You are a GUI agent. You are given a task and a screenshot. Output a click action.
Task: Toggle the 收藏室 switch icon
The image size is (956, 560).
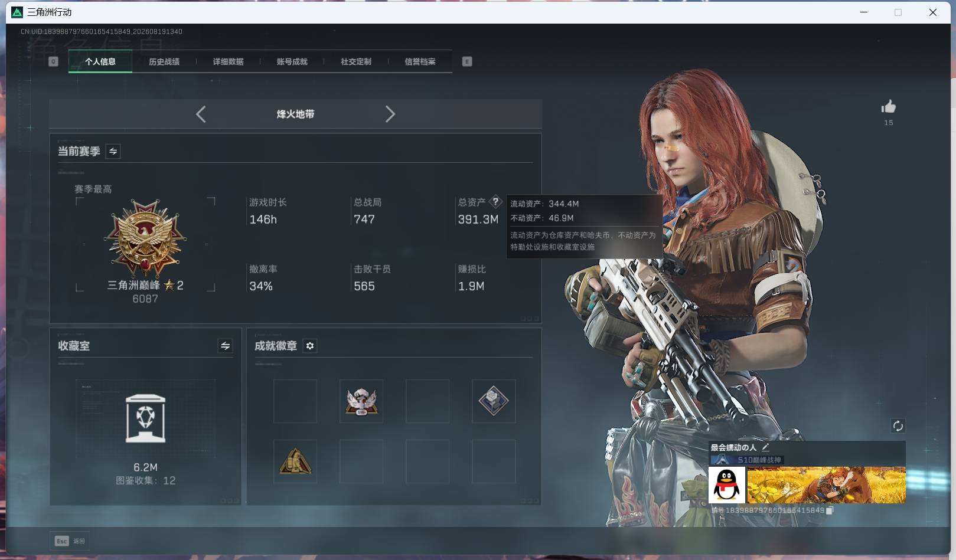click(225, 346)
